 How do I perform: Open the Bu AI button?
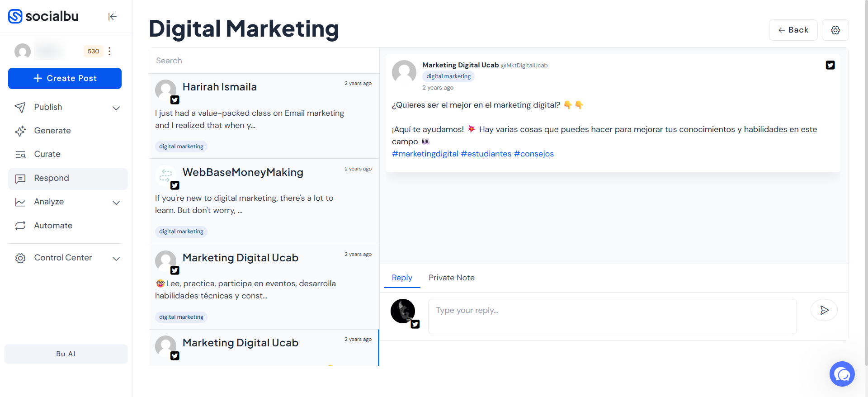pos(66,354)
